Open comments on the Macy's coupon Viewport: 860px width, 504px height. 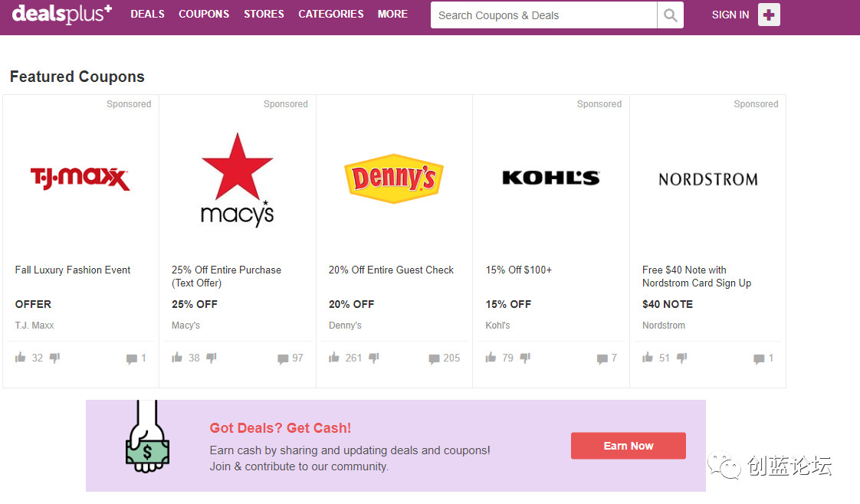(x=284, y=358)
